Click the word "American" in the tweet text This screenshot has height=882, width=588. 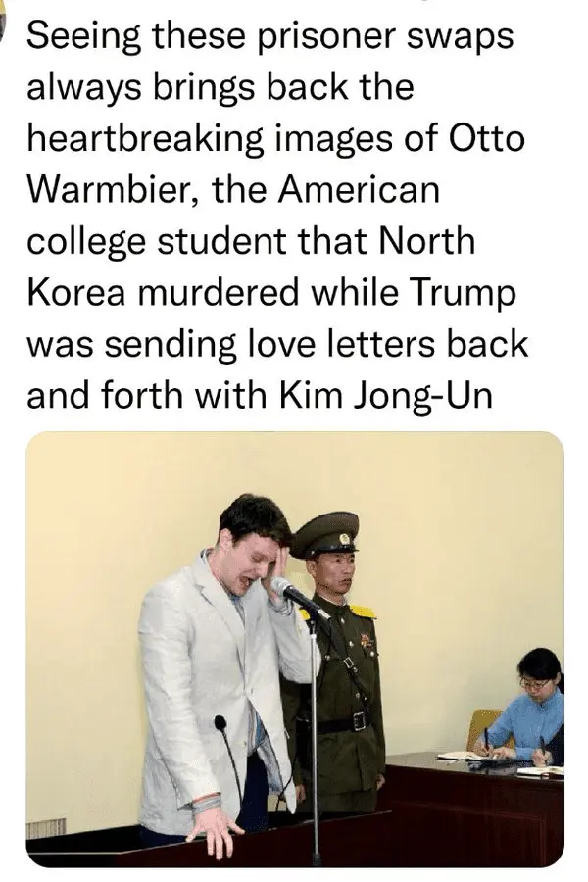click(359, 190)
